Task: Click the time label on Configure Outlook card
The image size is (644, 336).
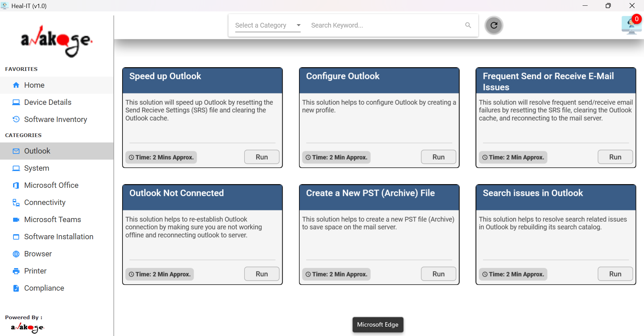Action: (336, 157)
